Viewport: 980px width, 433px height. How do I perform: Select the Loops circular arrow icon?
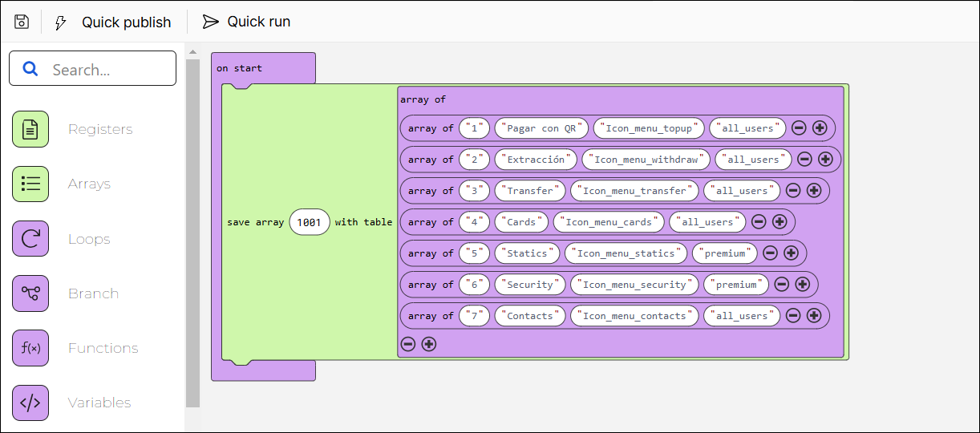click(30, 239)
